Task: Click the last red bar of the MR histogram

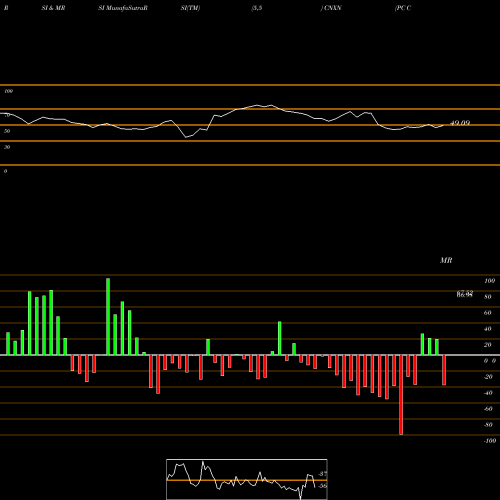Action: pos(444,370)
